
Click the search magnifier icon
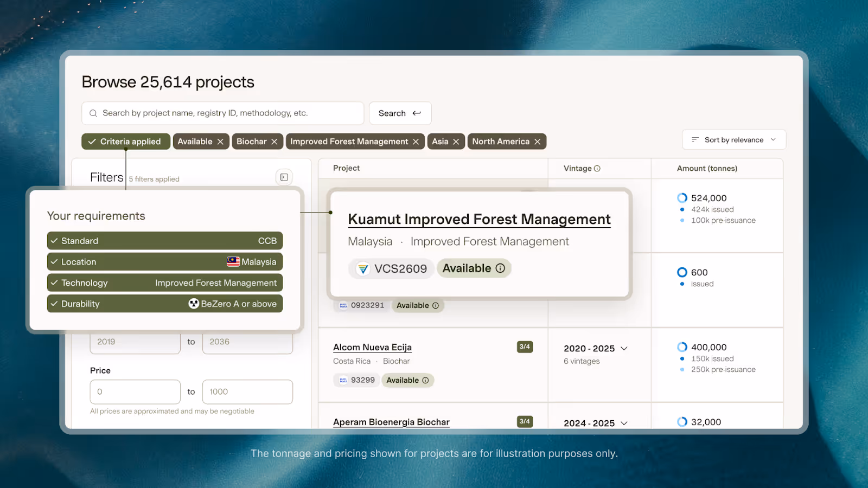[x=93, y=113]
